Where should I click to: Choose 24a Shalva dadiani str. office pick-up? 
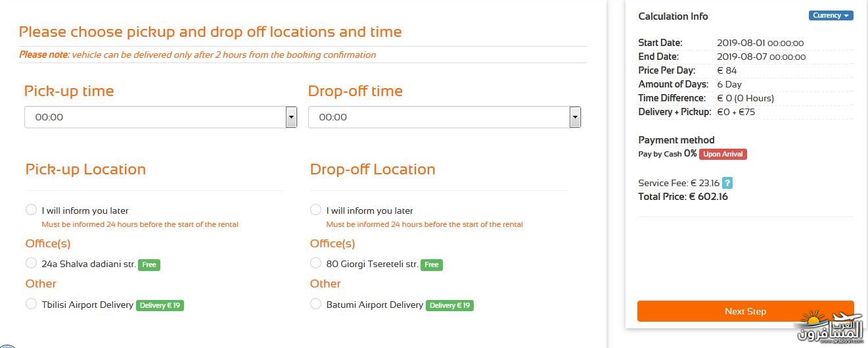pos(31,263)
